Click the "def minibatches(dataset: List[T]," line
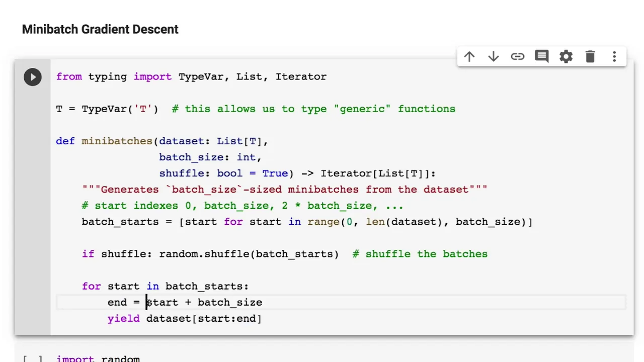This screenshot has width=644, height=362. (162, 141)
